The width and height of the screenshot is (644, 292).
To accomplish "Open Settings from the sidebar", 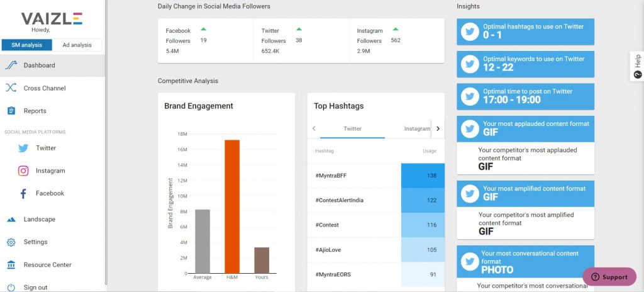I will [52, 242].
